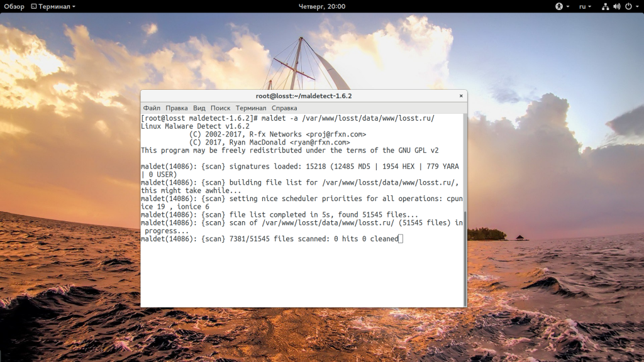Open the Правка menu
This screenshot has width=644, height=362.
click(177, 108)
